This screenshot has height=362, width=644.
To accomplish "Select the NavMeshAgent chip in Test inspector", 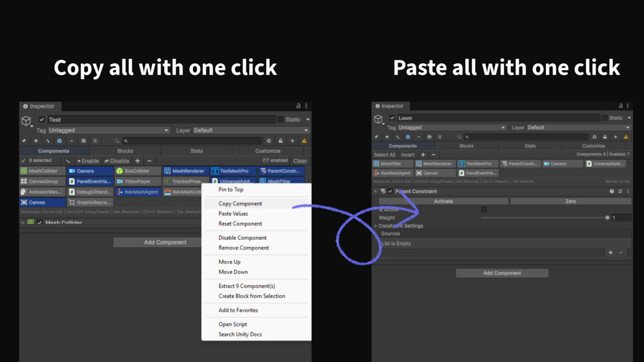I will point(138,192).
